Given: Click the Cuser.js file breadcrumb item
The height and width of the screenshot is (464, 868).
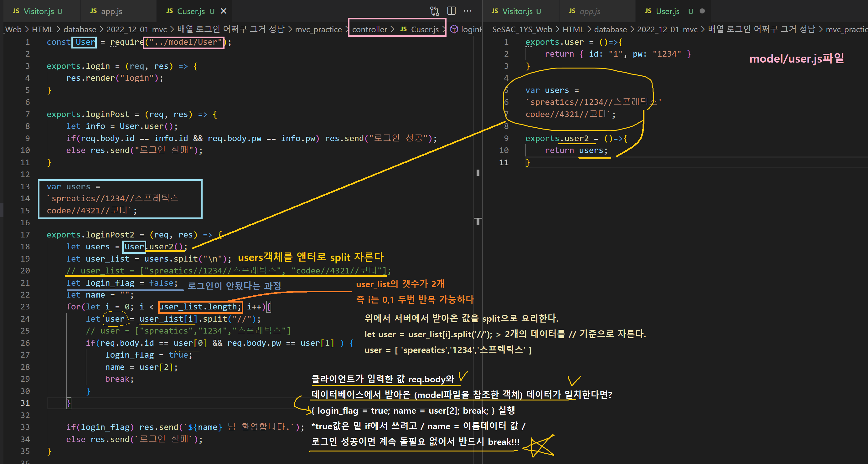Looking at the screenshot, I should pyautogui.click(x=425, y=29).
